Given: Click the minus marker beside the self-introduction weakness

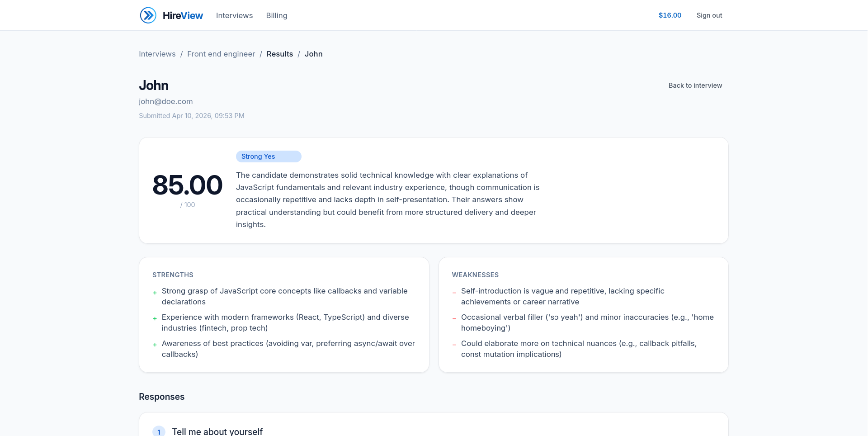Looking at the screenshot, I should [454, 293].
